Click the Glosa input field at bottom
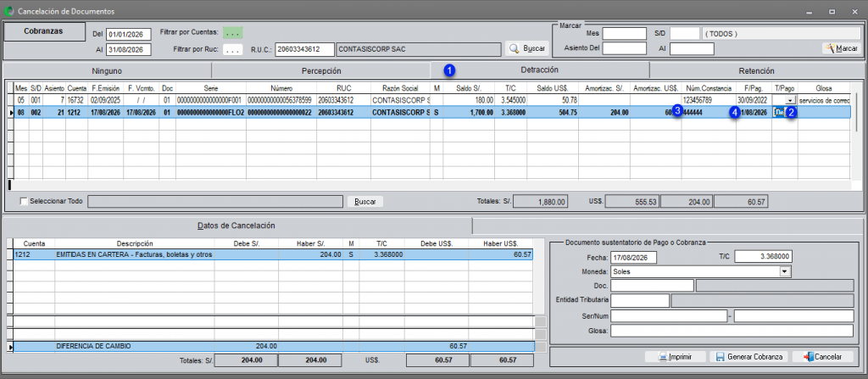 (x=732, y=331)
